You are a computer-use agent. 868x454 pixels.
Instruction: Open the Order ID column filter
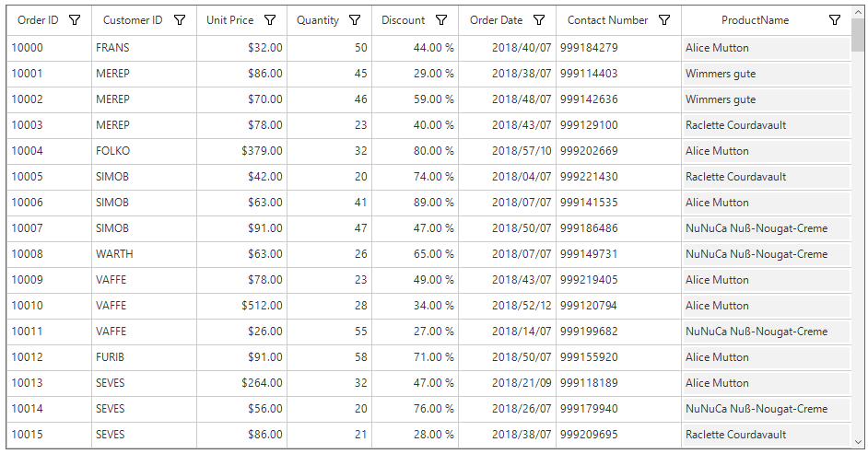click(75, 20)
